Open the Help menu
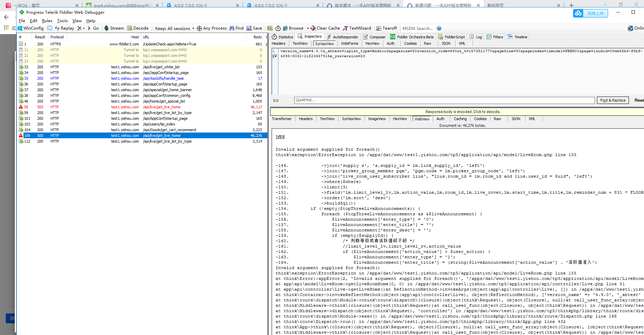This screenshot has width=644, height=335. coord(91,21)
